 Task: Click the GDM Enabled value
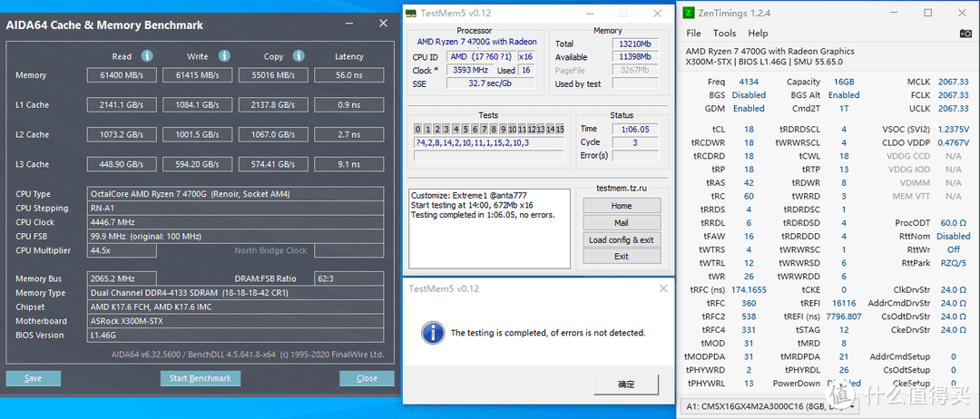coord(748,108)
